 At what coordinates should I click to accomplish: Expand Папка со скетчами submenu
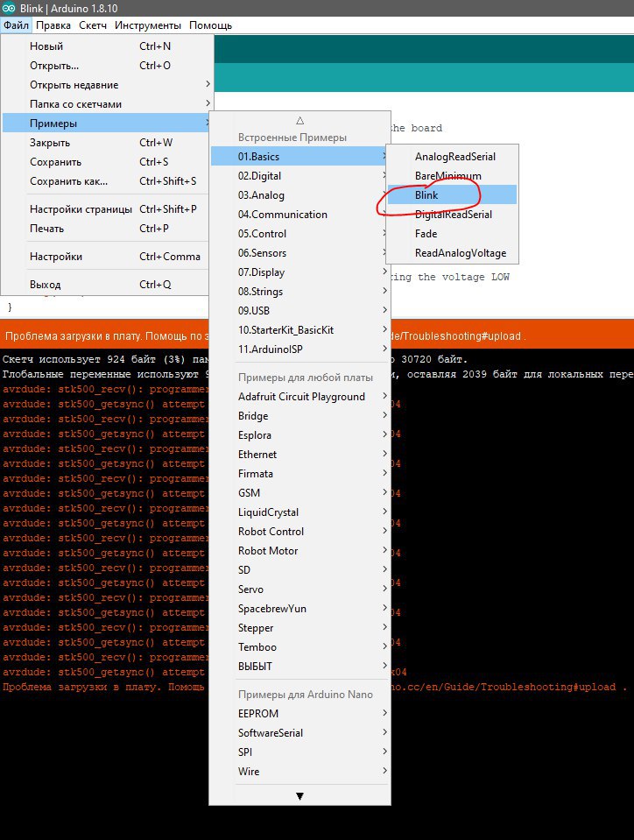coord(107,104)
